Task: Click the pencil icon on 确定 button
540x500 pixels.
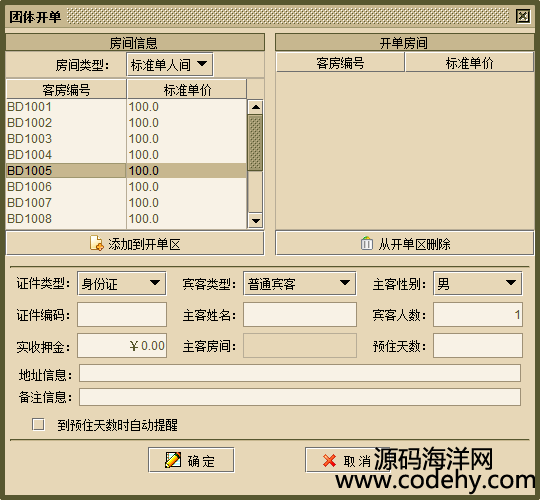Action: point(173,460)
